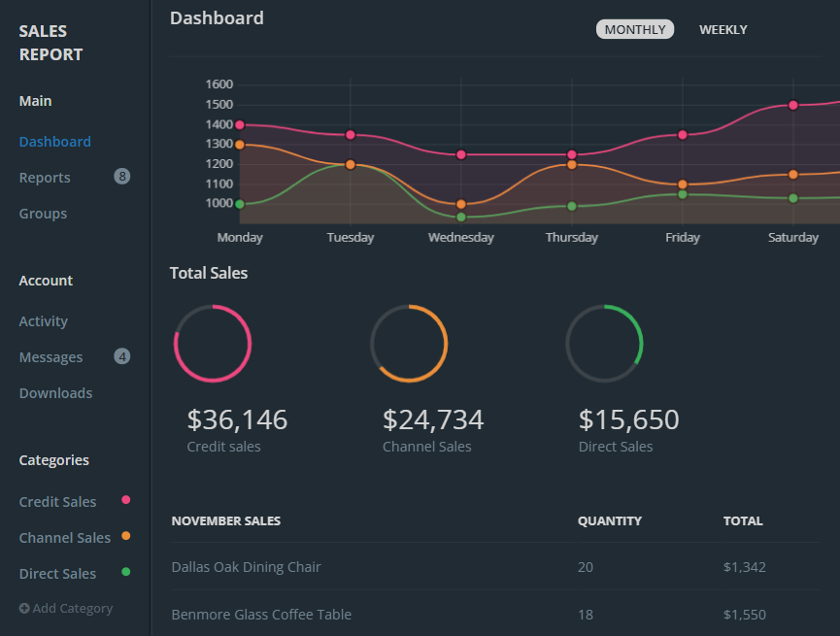Click the green data point on Wednesday
Viewport: 840px width, 636px height.
[x=461, y=217]
